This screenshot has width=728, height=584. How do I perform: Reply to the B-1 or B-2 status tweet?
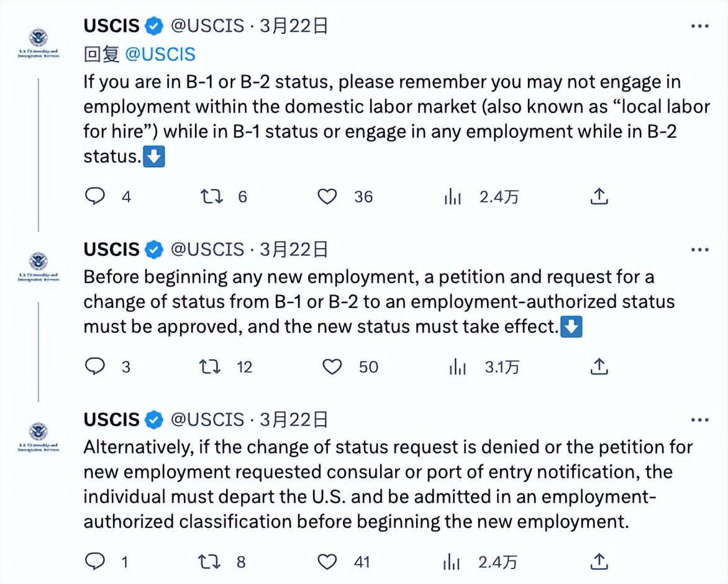[94, 197]
